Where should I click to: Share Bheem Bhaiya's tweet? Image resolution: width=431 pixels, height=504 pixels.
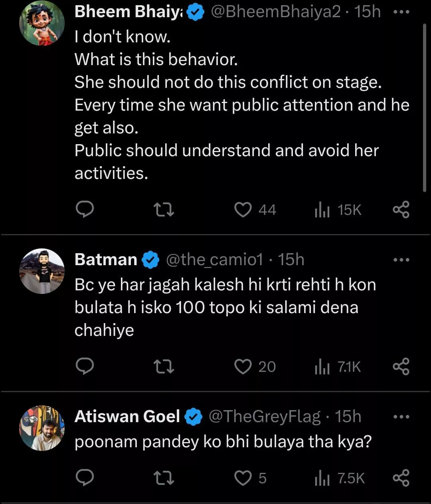tap(401, 209)
